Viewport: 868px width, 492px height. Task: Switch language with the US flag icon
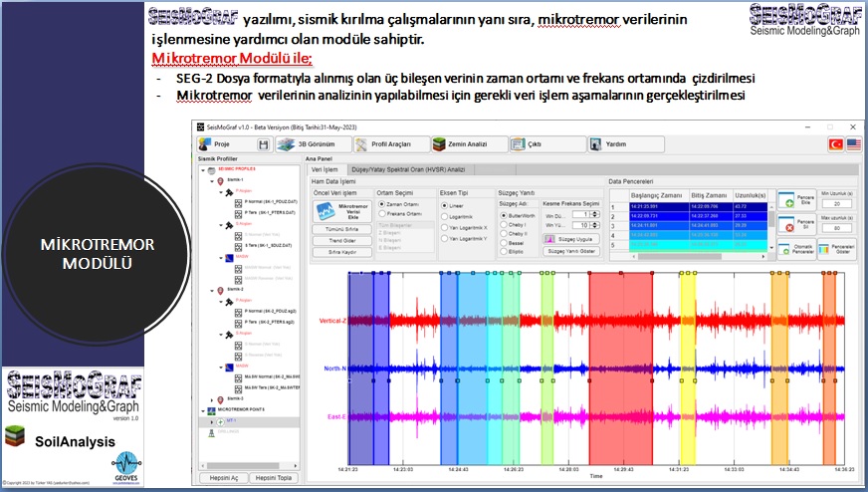pos(854,144)
